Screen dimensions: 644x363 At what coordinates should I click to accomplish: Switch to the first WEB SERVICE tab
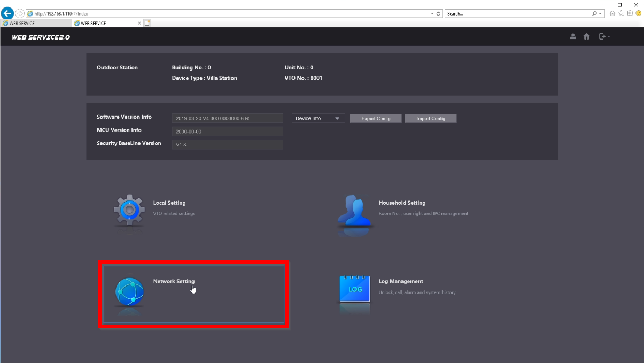click(36, 23)
